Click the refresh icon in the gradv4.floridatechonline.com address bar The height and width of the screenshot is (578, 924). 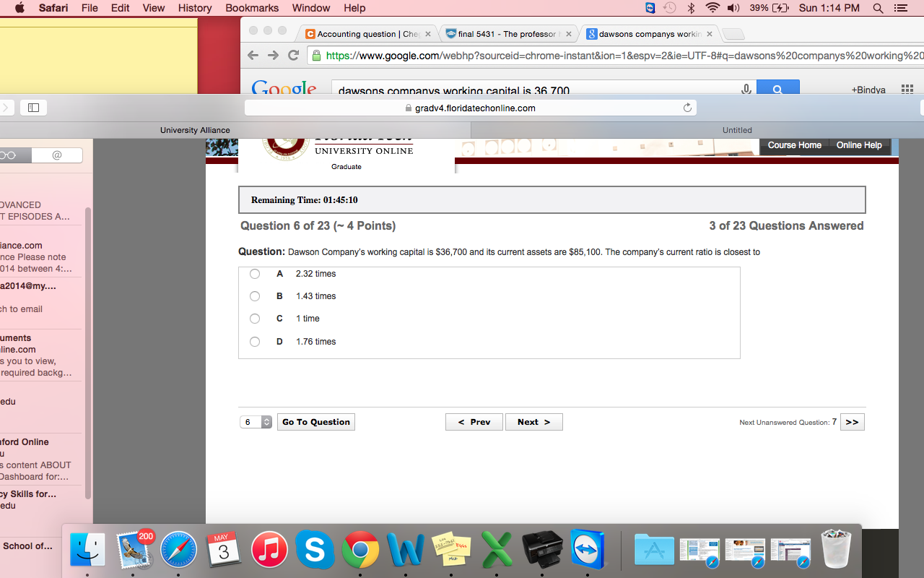coord(687,107)
